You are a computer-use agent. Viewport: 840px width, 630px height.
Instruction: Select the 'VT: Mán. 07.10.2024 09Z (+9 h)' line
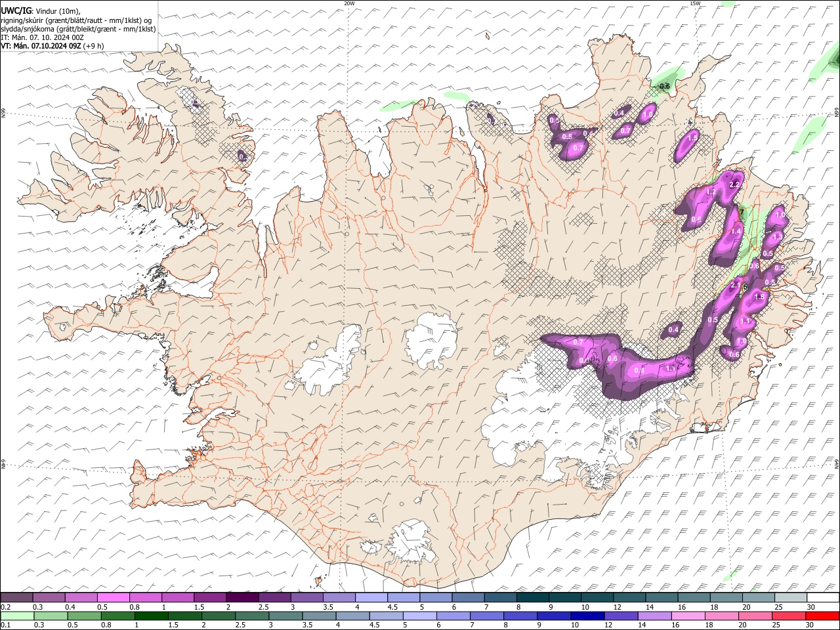[x=52, y=46]
